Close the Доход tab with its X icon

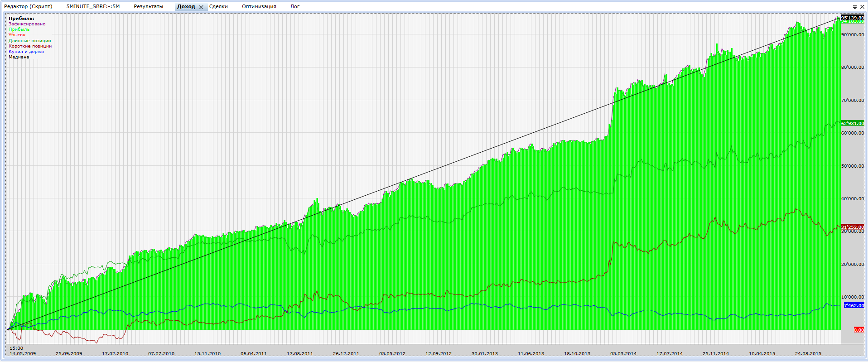tap(201, 7)
